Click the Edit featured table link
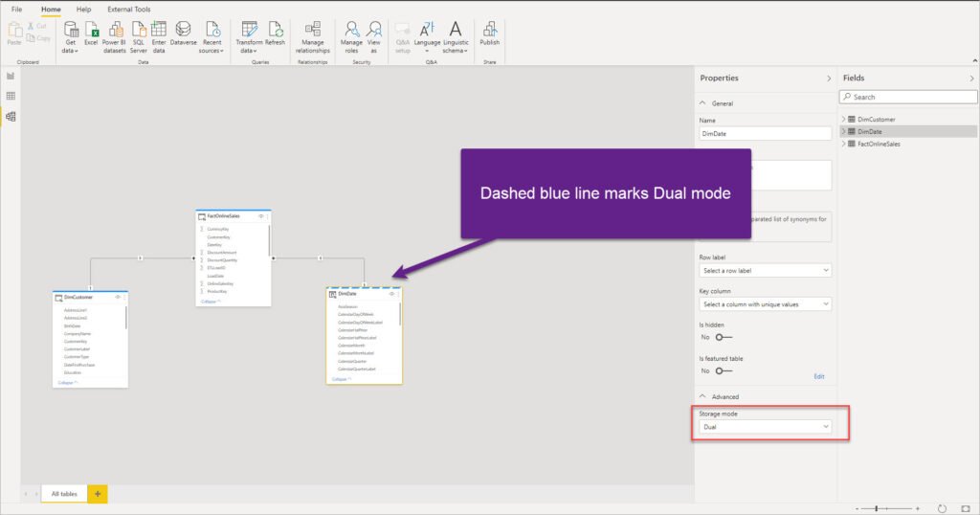Image resolution: width=980 pixels, height=515 pixels. pos(819,376)
